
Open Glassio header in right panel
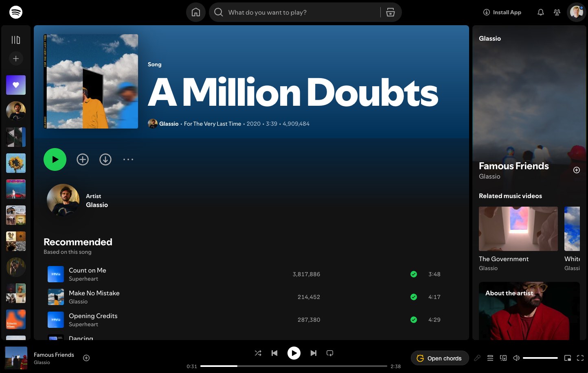tap(490, 39)
